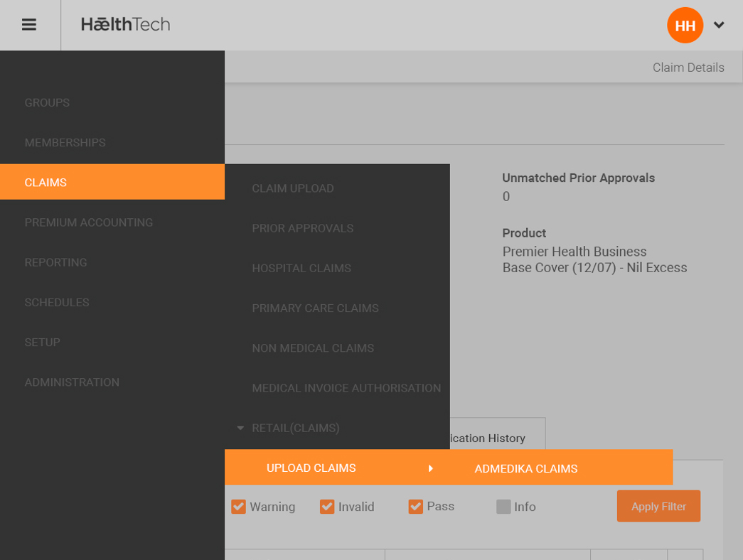Click the hamburger menu icon
Screen dimensions: 743x560
tap(29, 25)
